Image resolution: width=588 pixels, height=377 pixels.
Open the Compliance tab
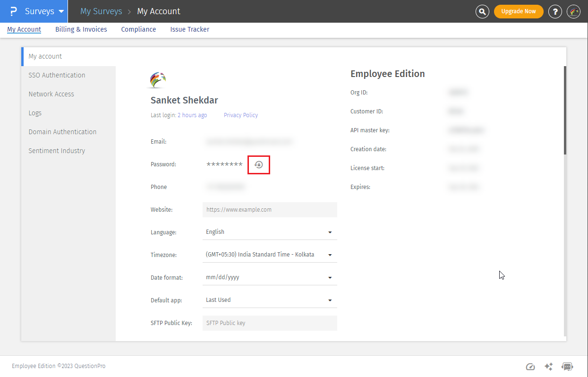pos(138,29)
